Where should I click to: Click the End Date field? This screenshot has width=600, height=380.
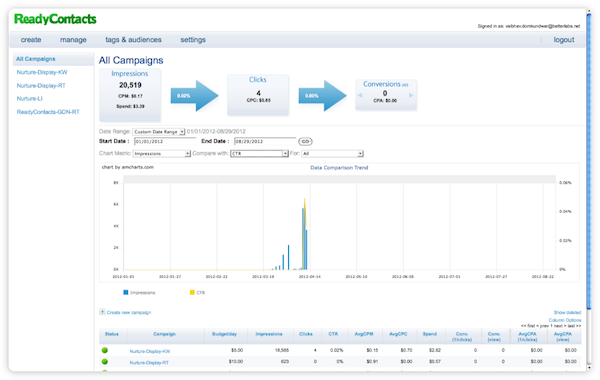tap(265, 142)
